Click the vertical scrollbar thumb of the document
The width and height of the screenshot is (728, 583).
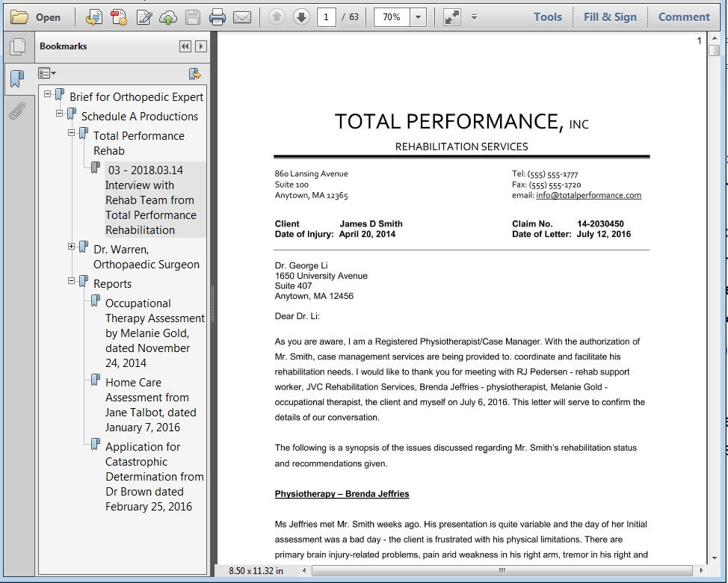point(714,50)
